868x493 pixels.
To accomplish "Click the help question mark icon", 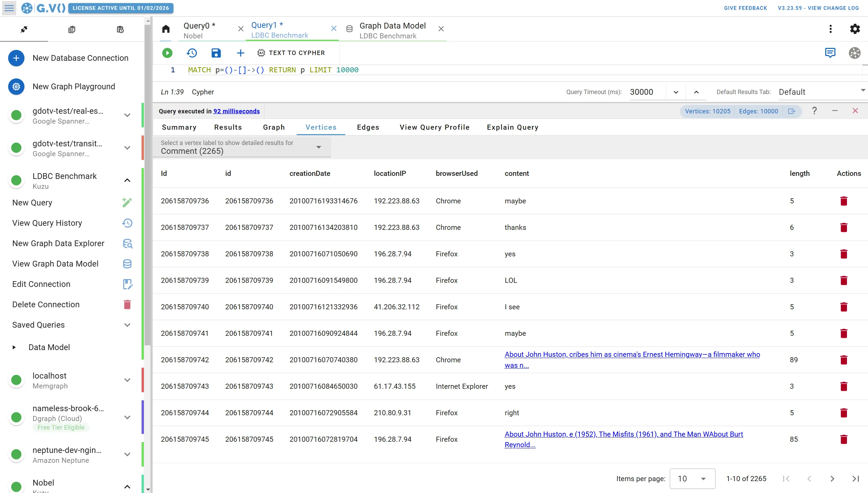I will [814, 111].
